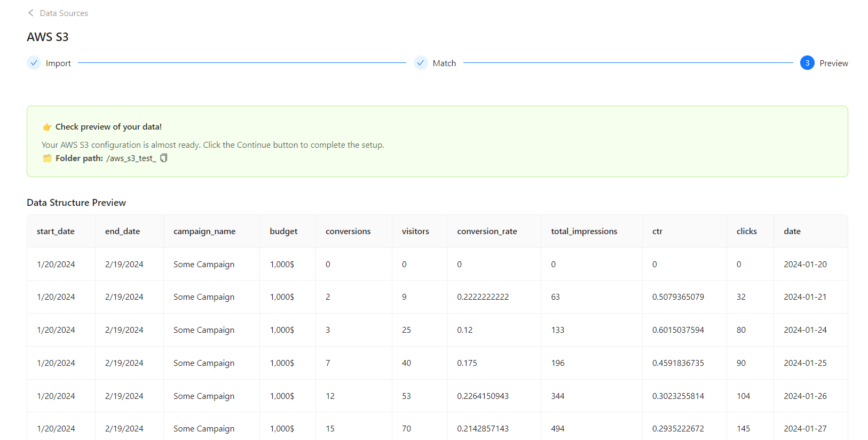Click conversion rate value 0.2142857143
This screenshot has width=868, height=440.
(x=483, y=429)
